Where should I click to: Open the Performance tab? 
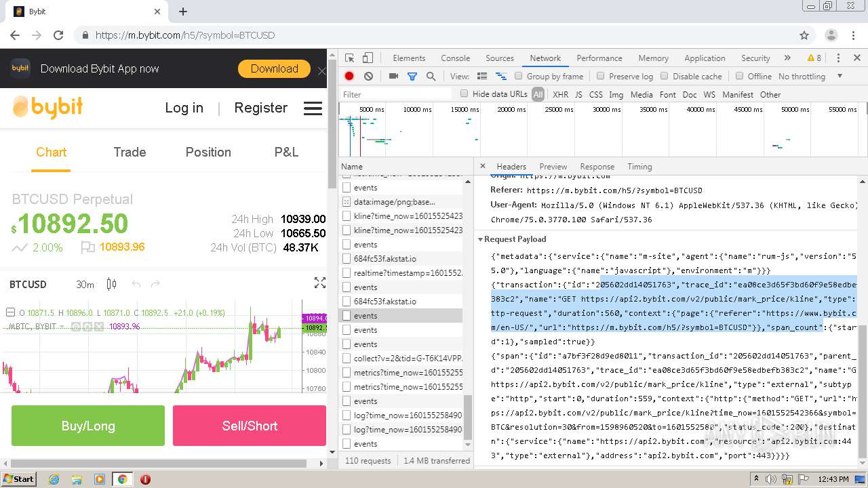tap(599, 58)
